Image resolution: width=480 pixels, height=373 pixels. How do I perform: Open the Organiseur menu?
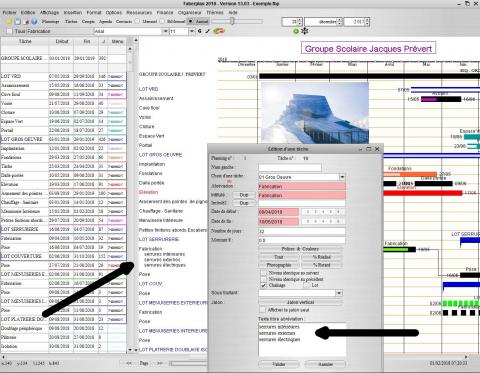(x=190, y=12)
